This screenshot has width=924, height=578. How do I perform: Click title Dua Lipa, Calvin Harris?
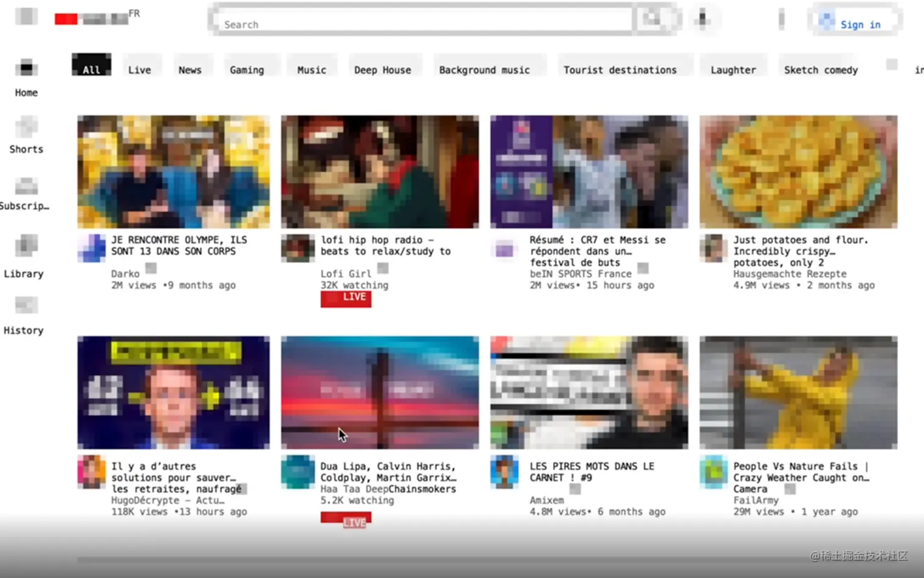click(388, 472)
